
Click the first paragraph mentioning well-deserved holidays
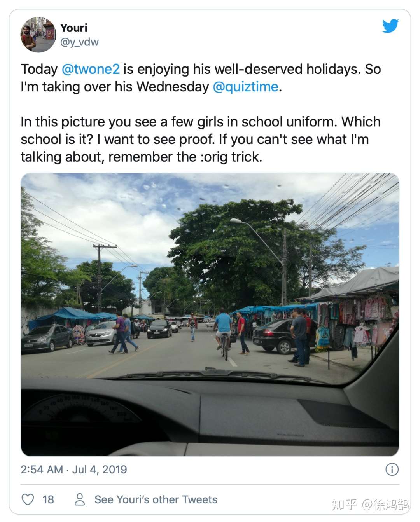[x=200, y=78]
